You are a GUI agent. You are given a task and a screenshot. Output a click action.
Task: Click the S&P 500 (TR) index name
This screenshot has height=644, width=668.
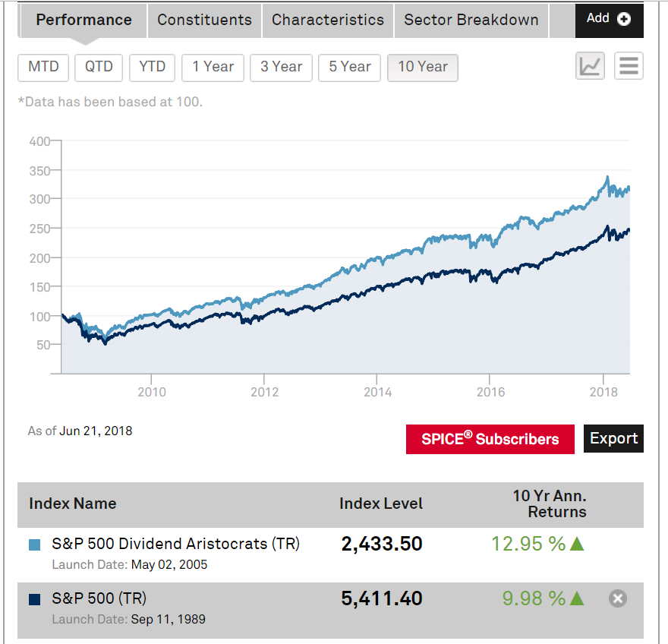pyautogui.click(x=99, y=598)
